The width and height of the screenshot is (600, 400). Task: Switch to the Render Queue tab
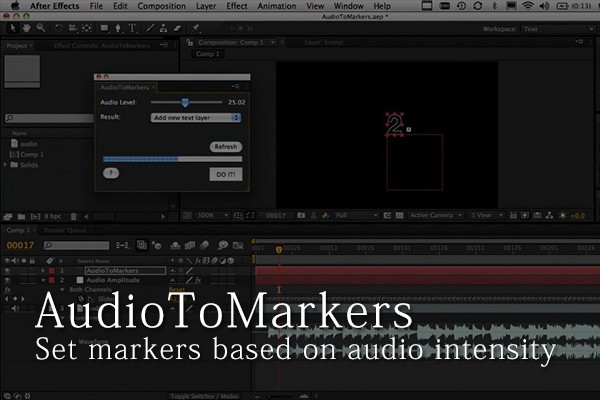click(x=65, y=230)
